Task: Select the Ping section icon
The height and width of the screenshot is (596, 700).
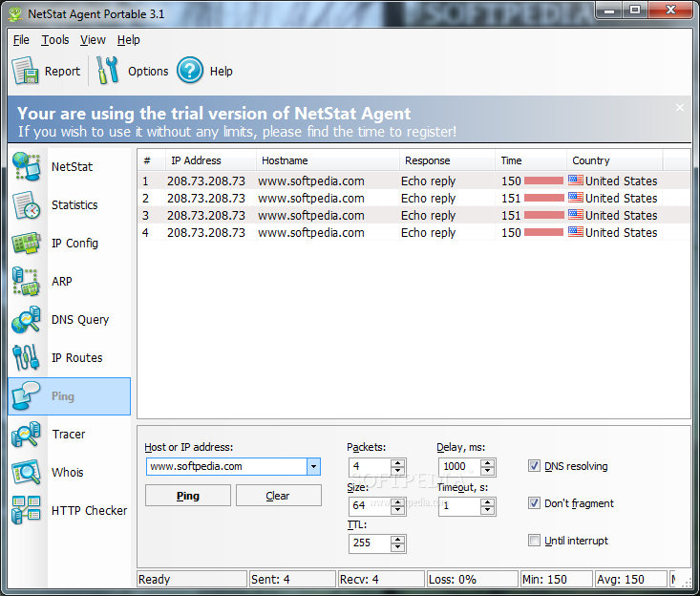Action: click(x=27, y=396)
